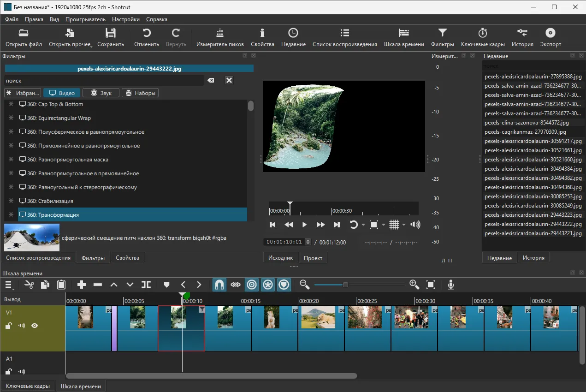The height and width of the screenshot is (392, 586).
Task: Click the Record audio microphone icon
Action: tap(451, 285)
